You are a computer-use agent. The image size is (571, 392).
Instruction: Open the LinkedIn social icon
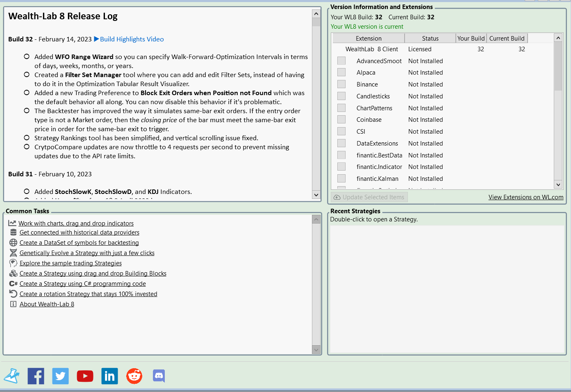pos(110,376)
